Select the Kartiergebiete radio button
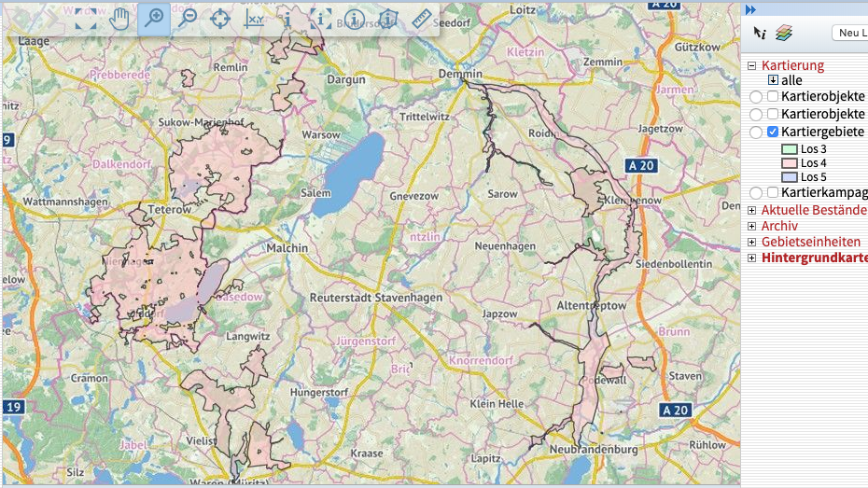 (x=756, y=132)
